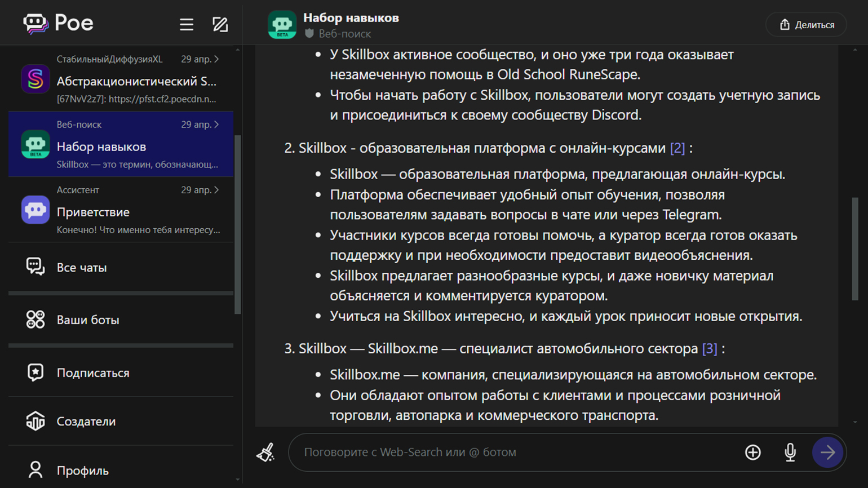Click the СтабильныйДиффузияXL bot avatar
Screen dimensions: 868x488
pos(36,79)
